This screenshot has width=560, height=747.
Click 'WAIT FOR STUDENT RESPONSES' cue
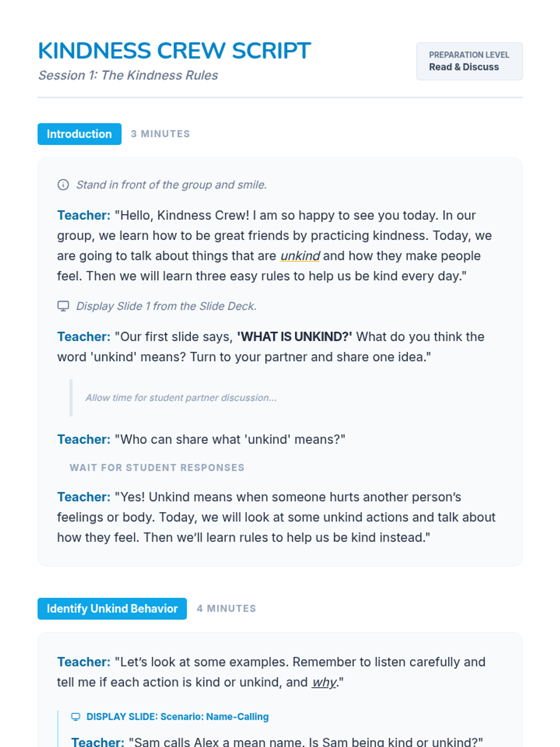tap(157, 468)
